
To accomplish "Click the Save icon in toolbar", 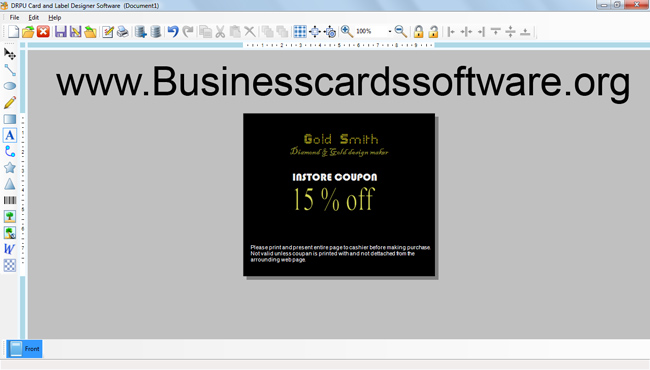I will click(x=61, y=31).
